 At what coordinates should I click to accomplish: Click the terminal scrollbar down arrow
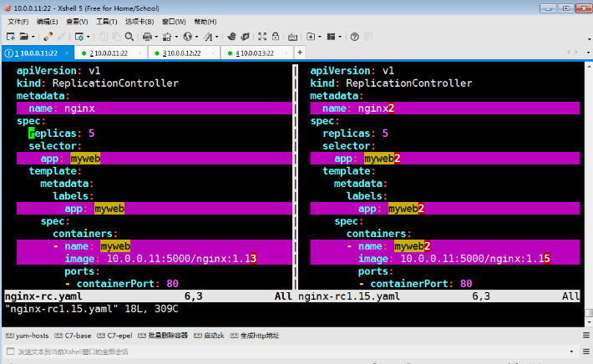coord(589,322)
